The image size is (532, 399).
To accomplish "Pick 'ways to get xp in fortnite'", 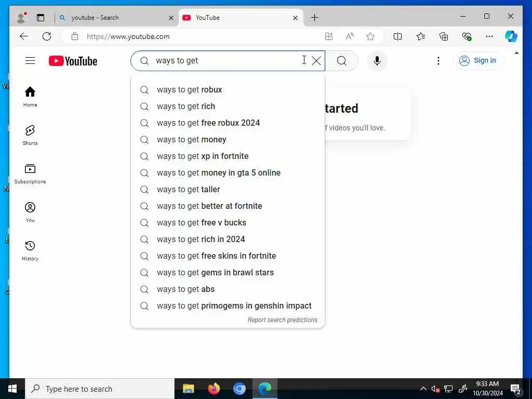I will click(228, 156).
